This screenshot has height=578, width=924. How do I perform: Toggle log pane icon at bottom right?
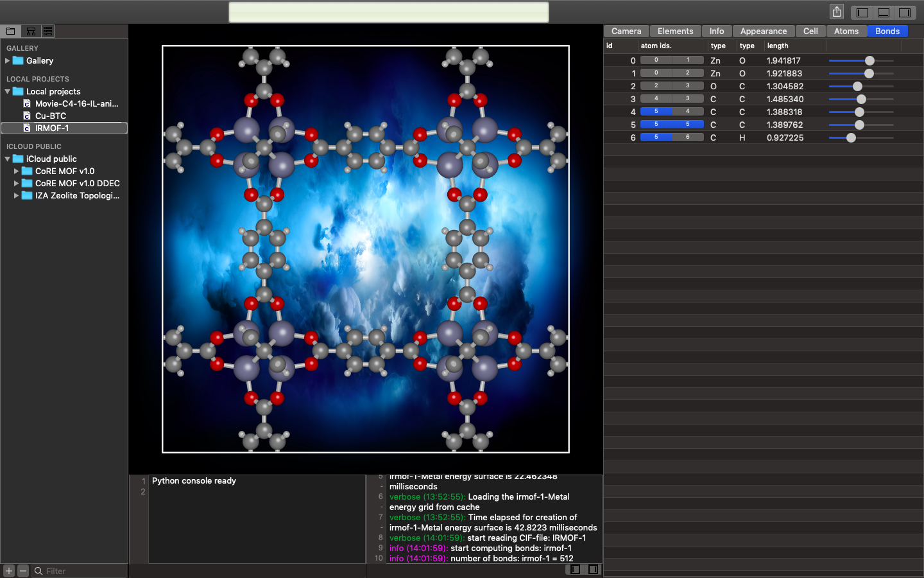[593, 569]
